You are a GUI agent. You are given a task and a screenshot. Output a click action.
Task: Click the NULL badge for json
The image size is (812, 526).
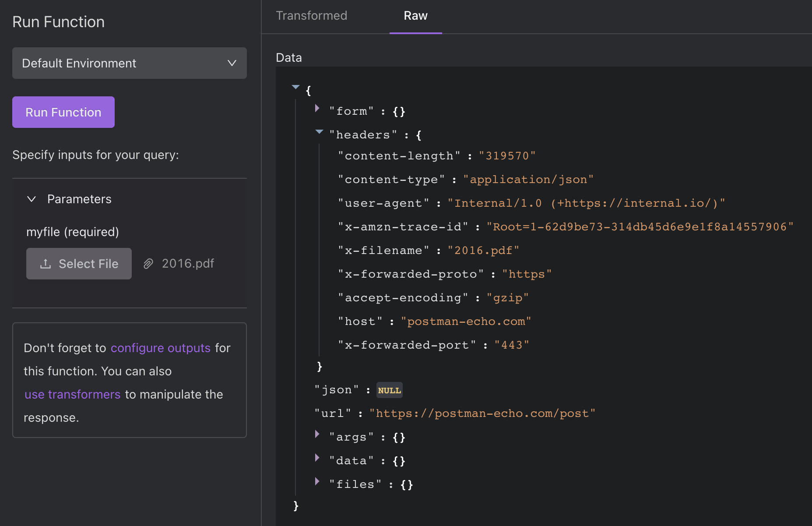389,390
